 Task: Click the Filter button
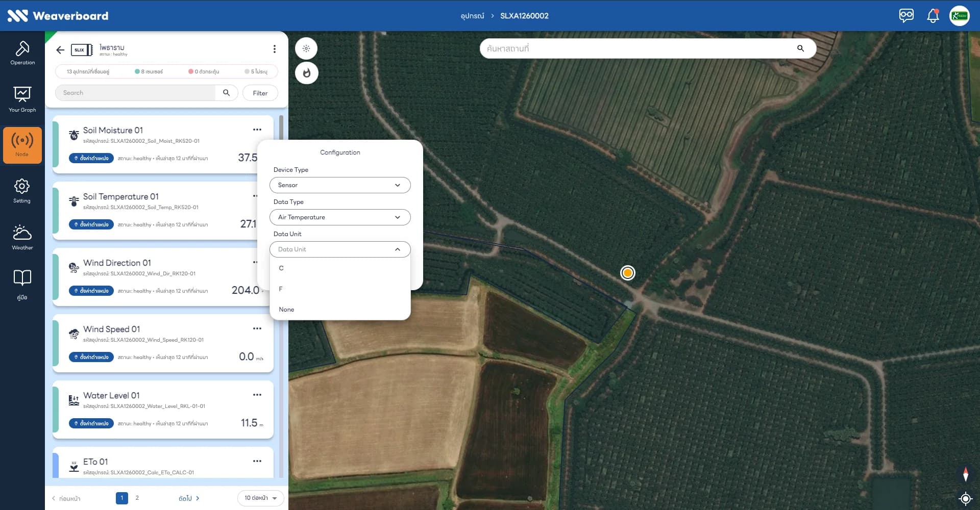[260, 93]
